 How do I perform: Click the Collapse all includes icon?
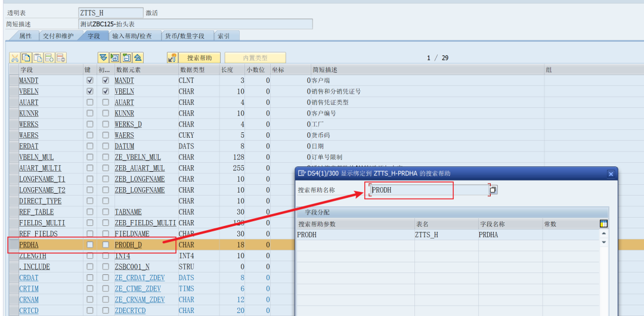[138, 58]
